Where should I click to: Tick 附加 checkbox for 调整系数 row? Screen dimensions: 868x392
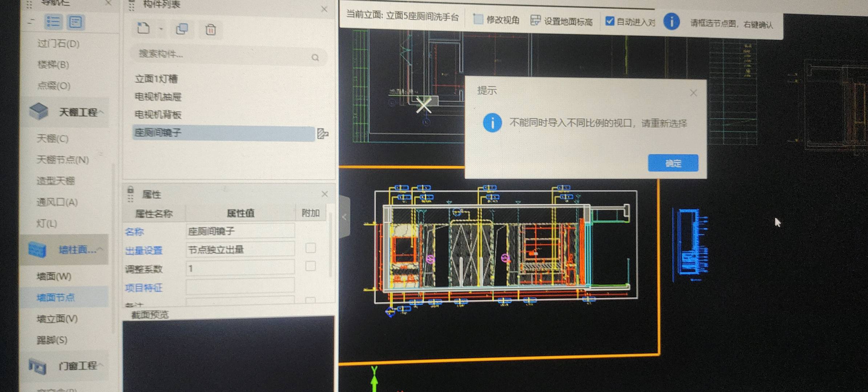click(x=310, y=266)
